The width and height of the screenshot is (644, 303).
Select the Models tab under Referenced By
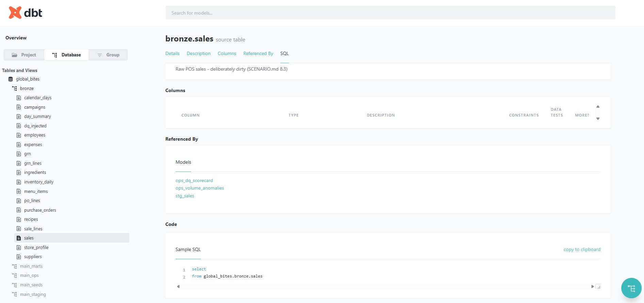coord(183,162)
